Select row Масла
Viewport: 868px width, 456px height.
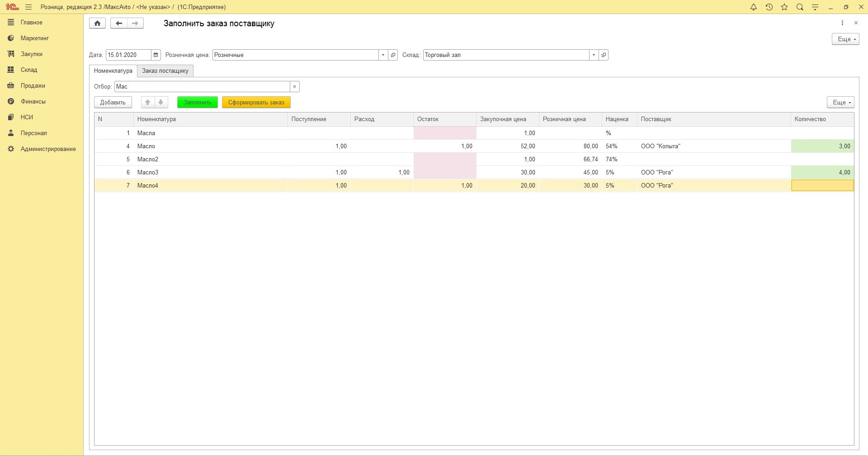point(474,133)
